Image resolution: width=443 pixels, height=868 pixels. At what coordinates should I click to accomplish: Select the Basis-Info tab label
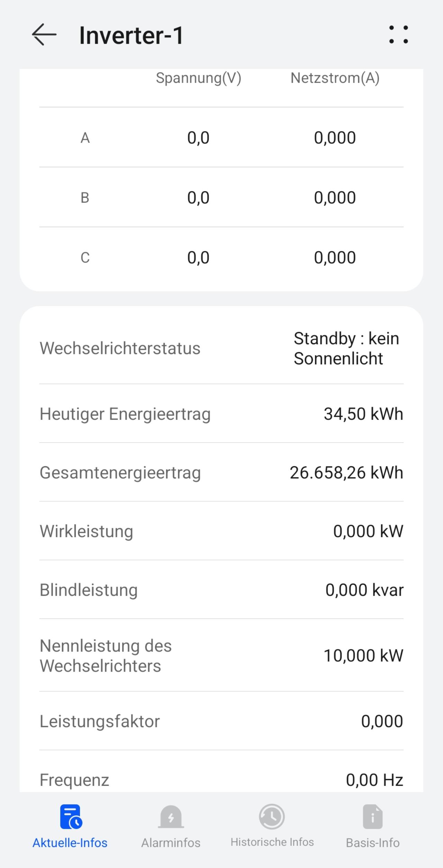click(373, 843)
